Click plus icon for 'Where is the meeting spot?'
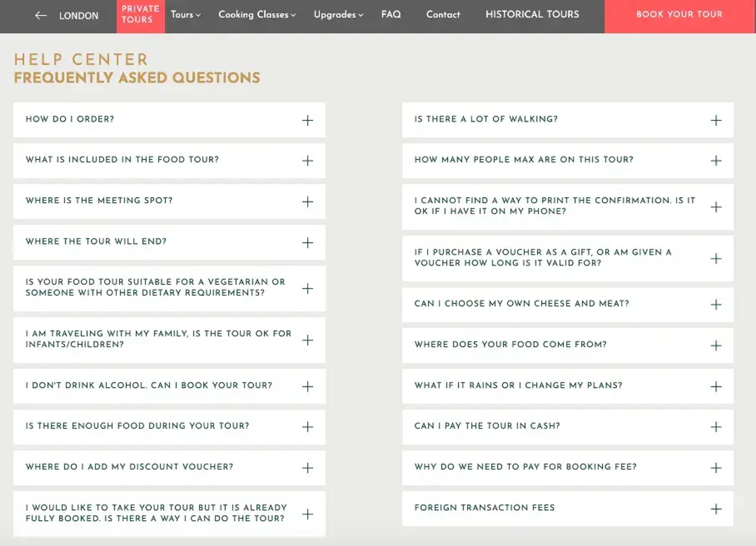Viewport: 756px width, 546px height. (x=307, y=202)
